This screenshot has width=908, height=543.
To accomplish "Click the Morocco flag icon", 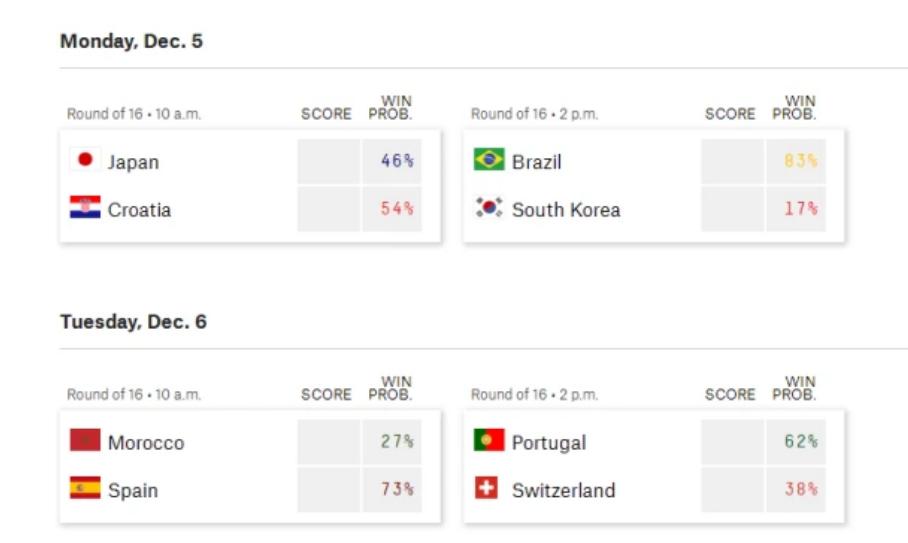I will pos(85,441).
